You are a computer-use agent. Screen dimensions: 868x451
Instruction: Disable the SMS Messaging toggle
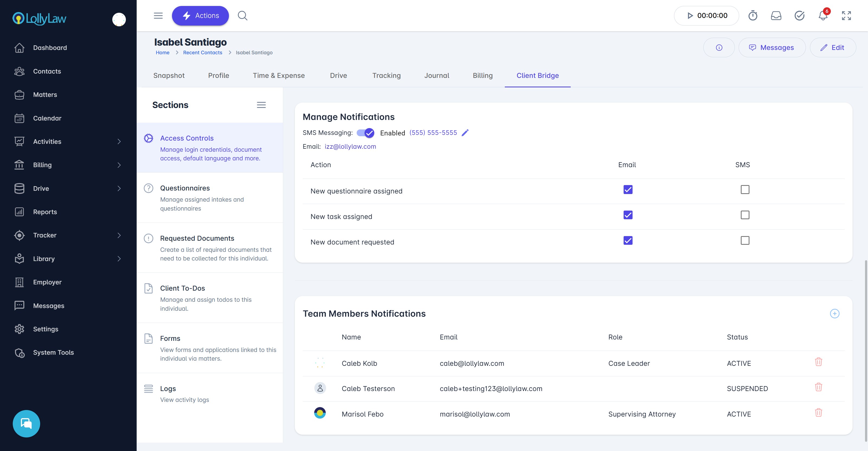366,133
